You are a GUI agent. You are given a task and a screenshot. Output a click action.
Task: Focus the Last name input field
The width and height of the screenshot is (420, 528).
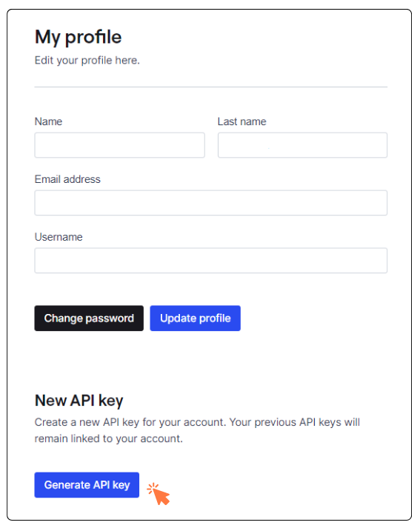click(302, 145)
